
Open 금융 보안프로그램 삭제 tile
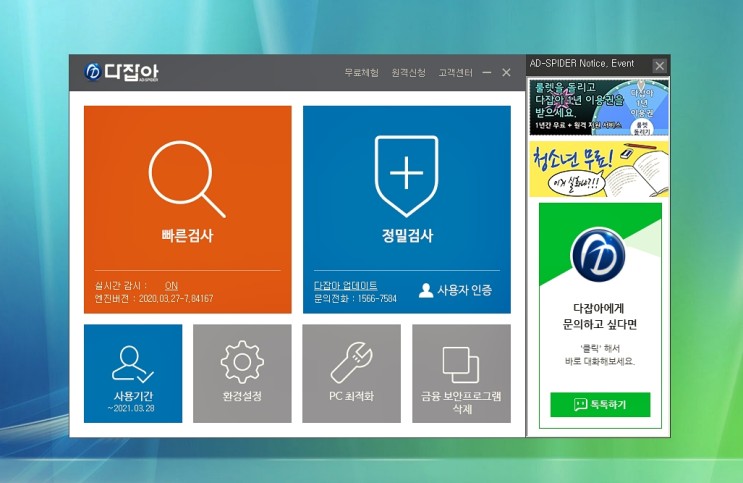(x=462, y=374)
